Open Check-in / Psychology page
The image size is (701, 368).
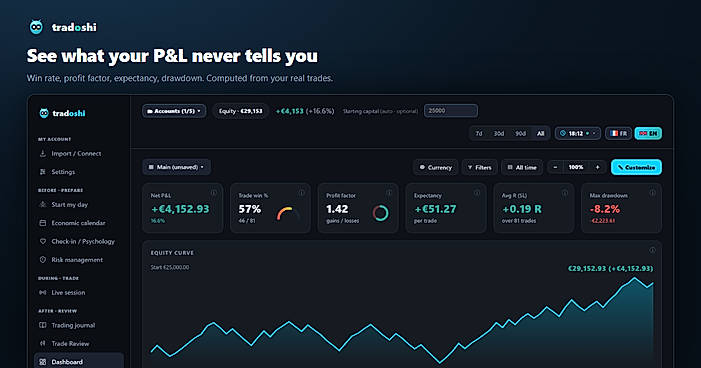point(79,241)
